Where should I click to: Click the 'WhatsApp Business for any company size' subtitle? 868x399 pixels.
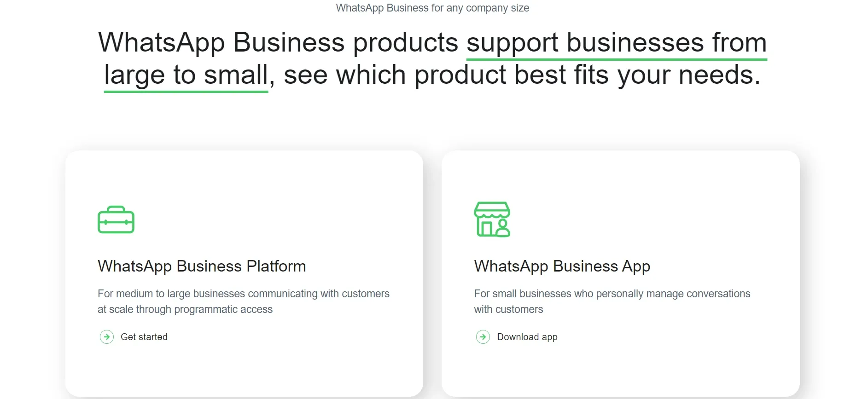[432, 8]
